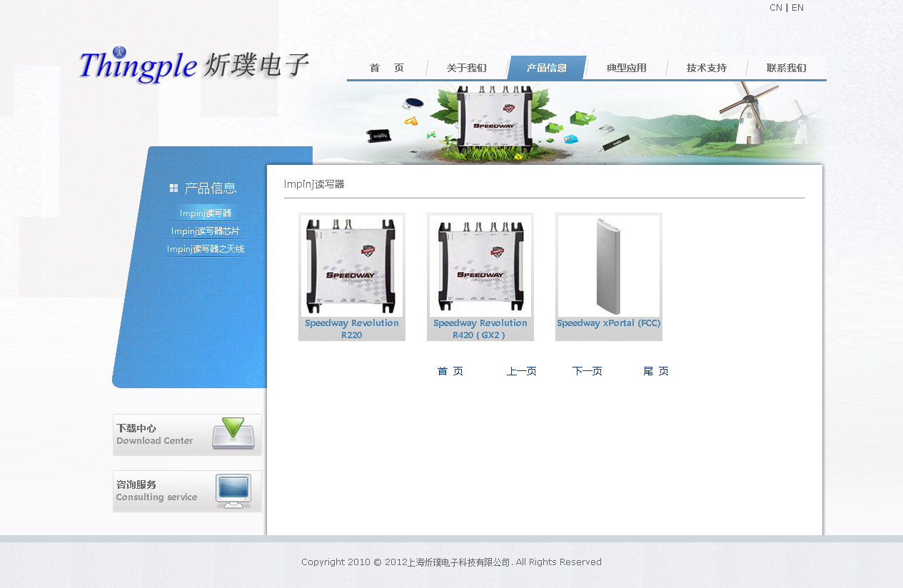The height and width of the screenshot is (588, 903).
Task: Select 产品信息 navigation tab
Action: point(547,68)
